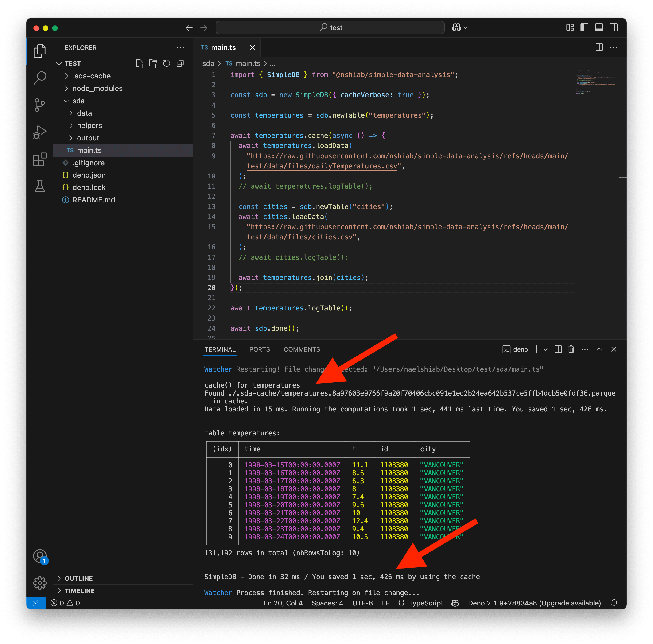Toggle the primary side bar
This screenshot has height=644, width=653.
pos(584,28)
